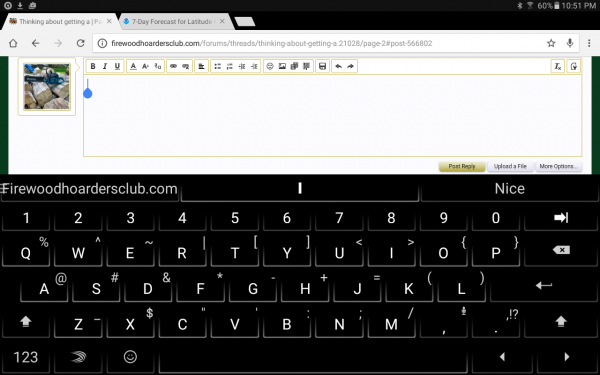Insert media with the media icon

point(294,66)
